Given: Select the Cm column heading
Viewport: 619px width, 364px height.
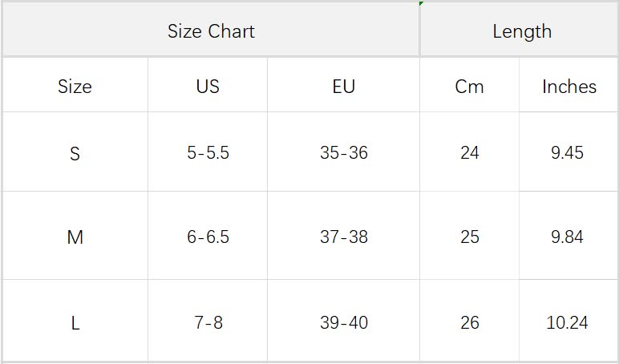Looking at the screenshot, I should point(469,87).
